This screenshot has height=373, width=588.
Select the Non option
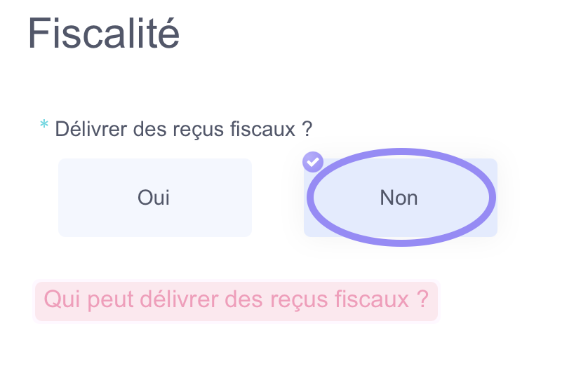coord(401,198)
